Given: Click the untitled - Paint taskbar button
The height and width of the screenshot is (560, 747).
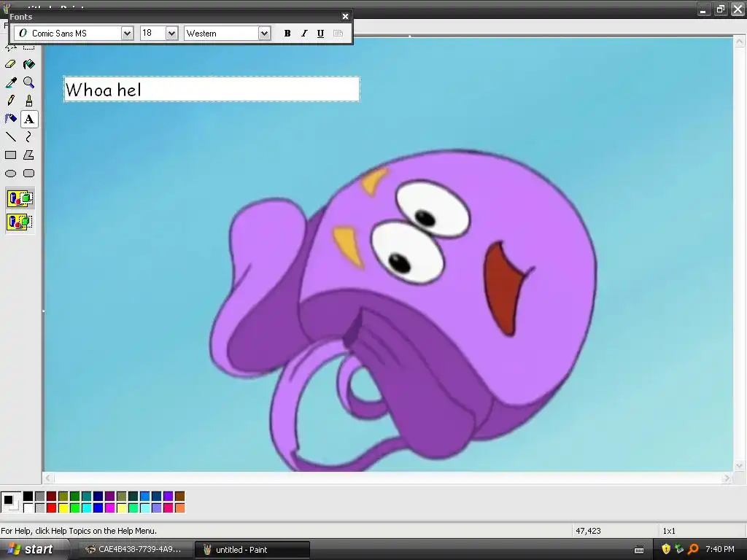Looking at the screenshot, I should pyautogui.click(x=252, y=550).
